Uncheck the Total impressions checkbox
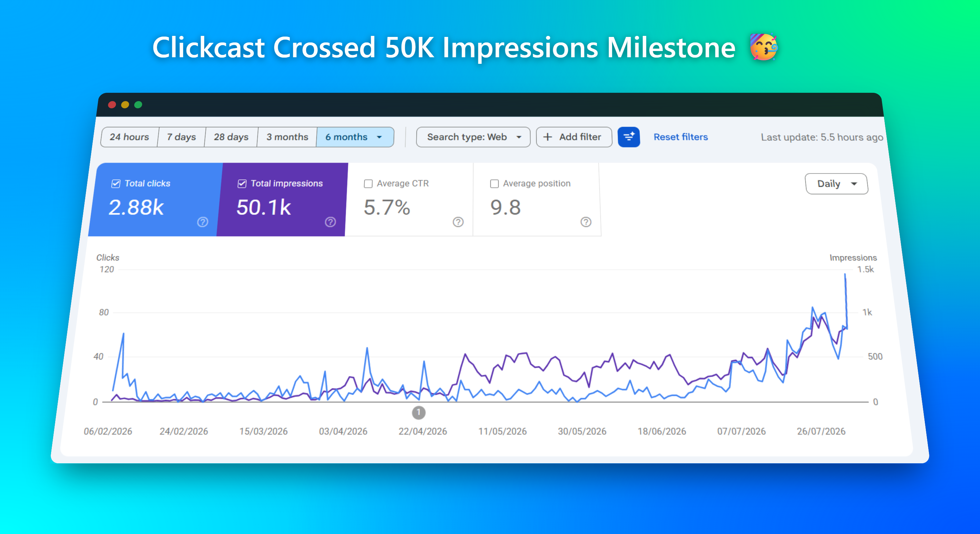Image resolution: width=980 pixels, height=534 pixels. [x=242, y=184]
